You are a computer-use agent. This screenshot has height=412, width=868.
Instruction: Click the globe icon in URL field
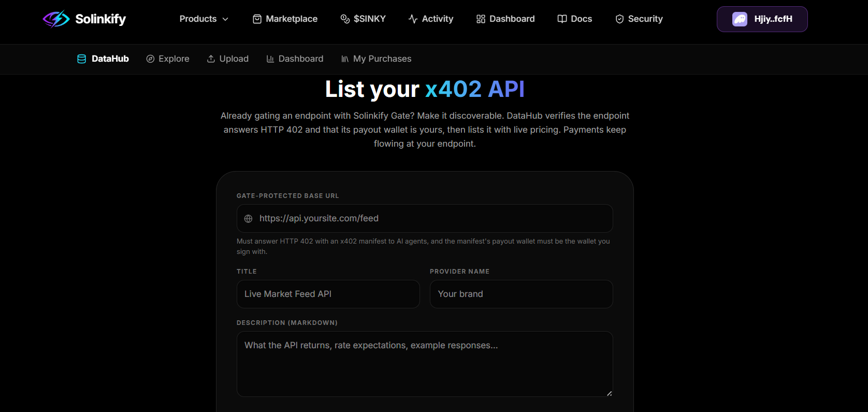[249, 219]
